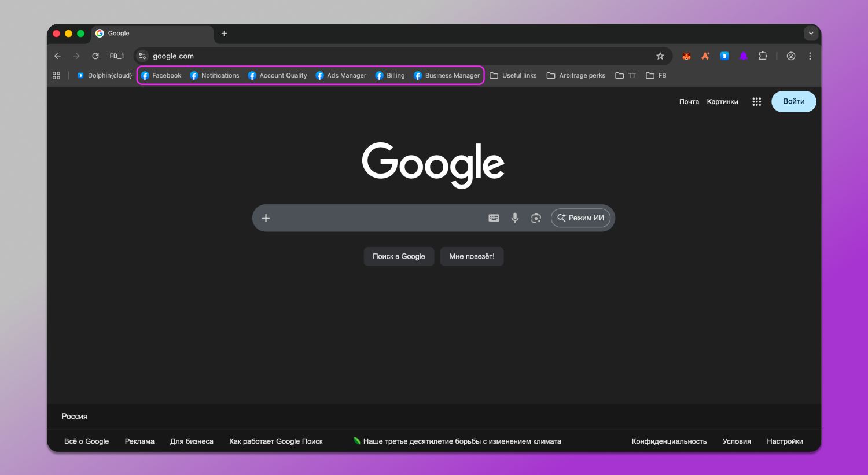Click the purple bell extension icon
The height and width of the screenshot is (475, 868).
point(744,56)
